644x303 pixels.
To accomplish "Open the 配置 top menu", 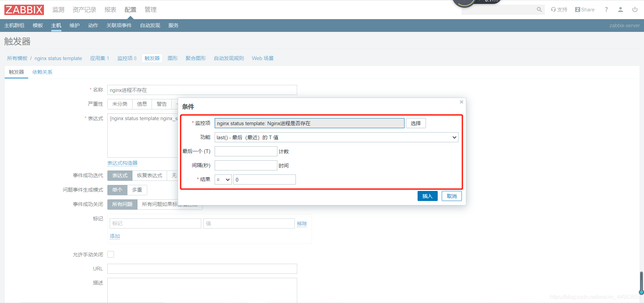I will [130, 10].
